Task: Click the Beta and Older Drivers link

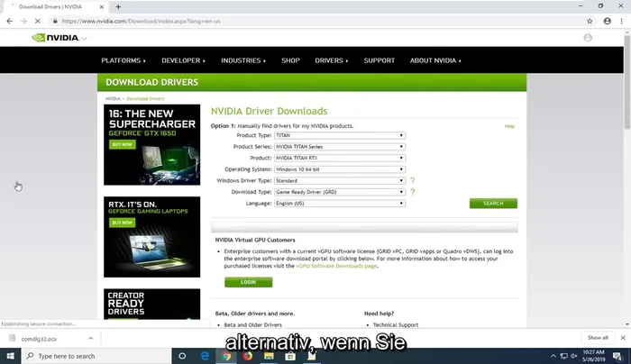Action: pyautogui.click(x=253, y=324)
